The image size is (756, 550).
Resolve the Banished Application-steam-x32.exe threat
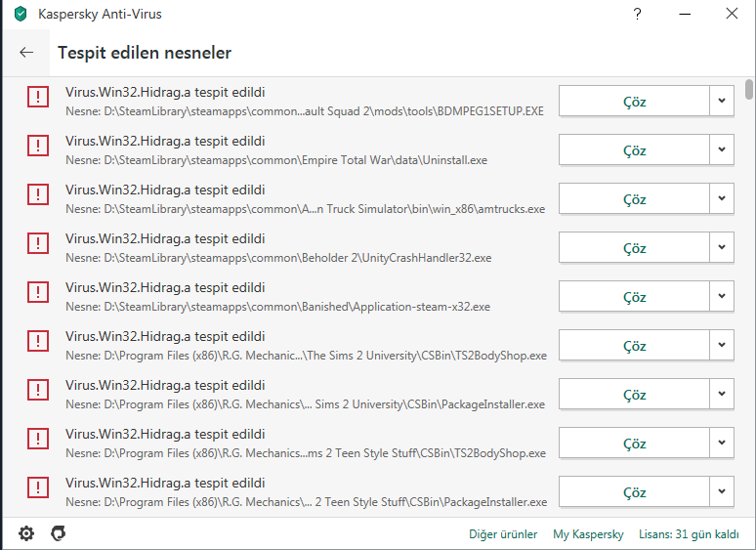click(x=634, y=296)
